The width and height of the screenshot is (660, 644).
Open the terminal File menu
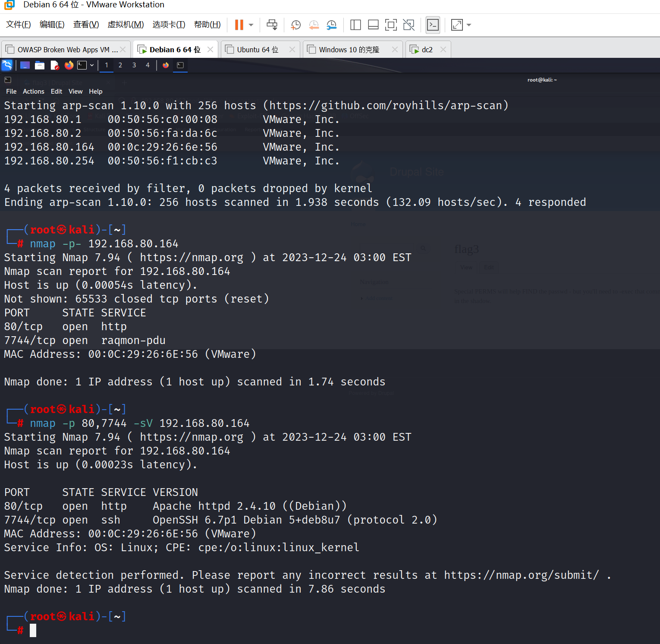point(11,92)
